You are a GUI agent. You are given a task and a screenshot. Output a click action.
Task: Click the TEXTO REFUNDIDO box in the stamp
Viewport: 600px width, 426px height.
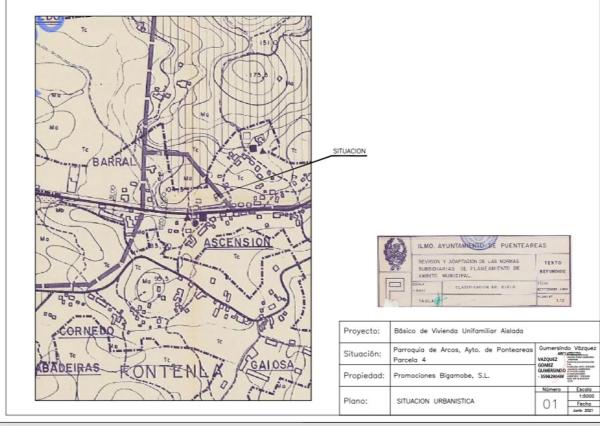552,265
